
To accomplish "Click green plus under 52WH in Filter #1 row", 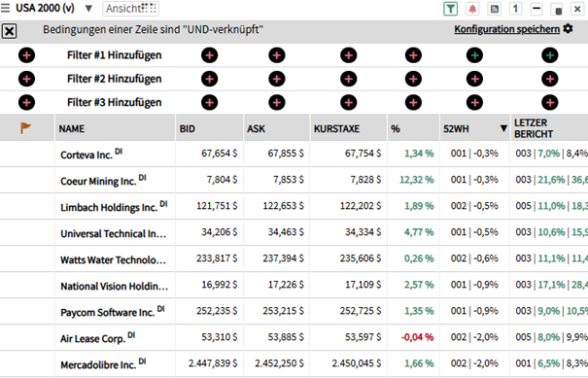I will coord(474,55).
